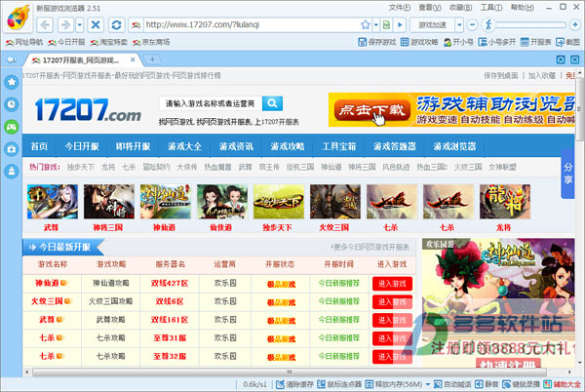585x392 pixels.
Task: Toggle 自动喊话 in the status bar
Action: (452, 384)
